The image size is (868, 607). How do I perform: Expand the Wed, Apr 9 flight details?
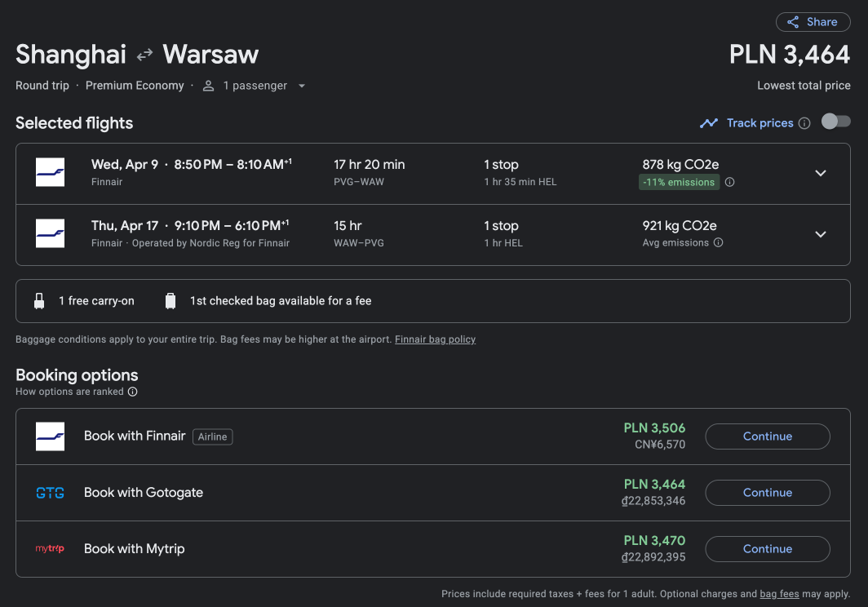pyautogui.click(x=821, y=173)
